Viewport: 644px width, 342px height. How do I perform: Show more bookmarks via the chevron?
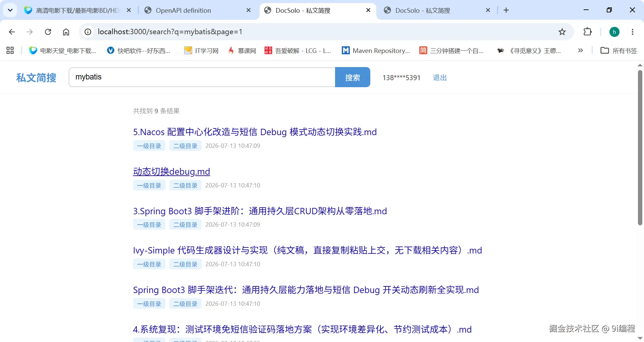tap(581, 51)
